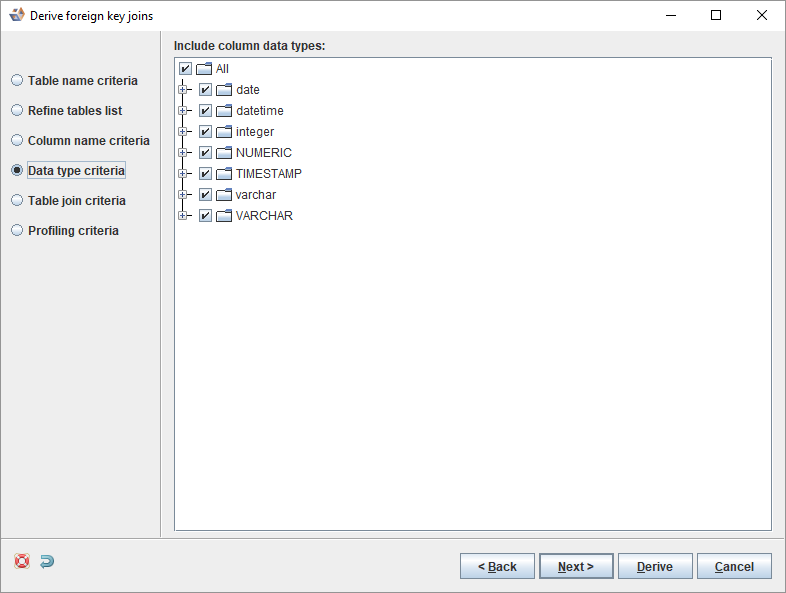Click the Next button
This screenshot has height=593, width=786.
(x=575, y=567)
